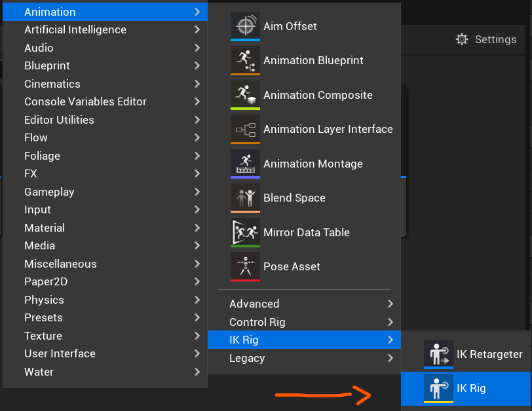This screenshot has width=532, height=411.
Task: Select the Legacy menu label
Action: [x=247, y=359]
